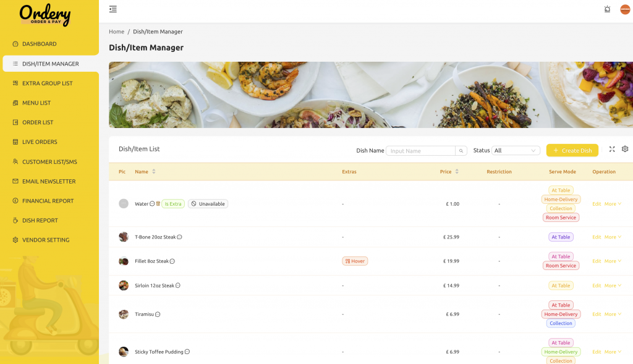Click the Tiramisu picture
633x364 pixels.
[x=124, y=314]
